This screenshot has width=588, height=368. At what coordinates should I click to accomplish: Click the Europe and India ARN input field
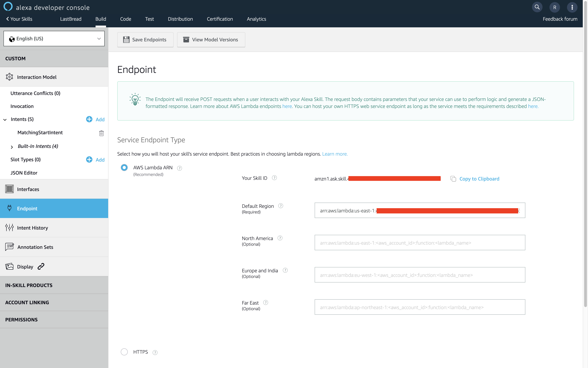[420, 275]
